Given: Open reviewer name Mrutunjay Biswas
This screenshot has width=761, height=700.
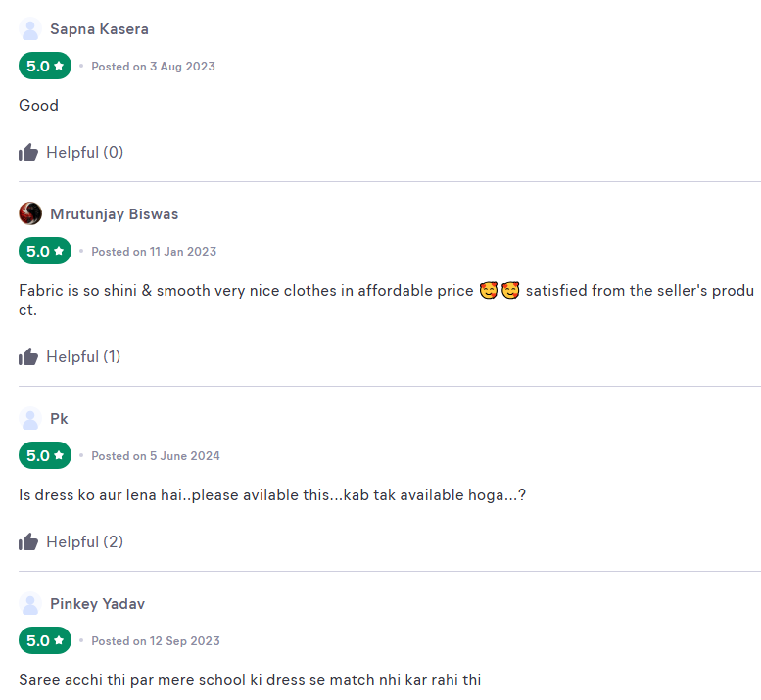Looking at the screenshot, I should pos(114,214).
